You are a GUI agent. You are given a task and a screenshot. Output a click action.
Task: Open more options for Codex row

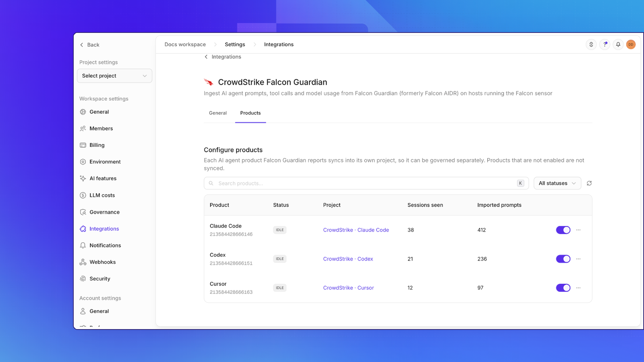(x=578, y=259)
